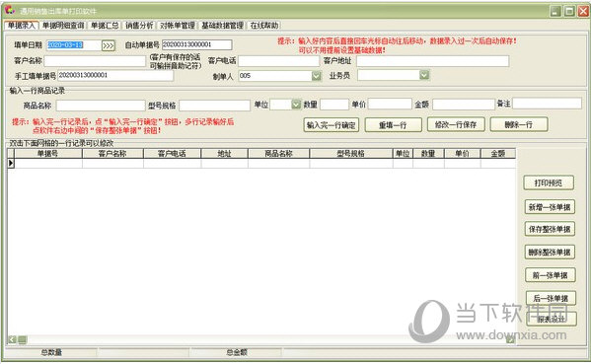591x364 pixels.
Task: Click the 客户名称 input field
Action: click(x=95, y=61)
